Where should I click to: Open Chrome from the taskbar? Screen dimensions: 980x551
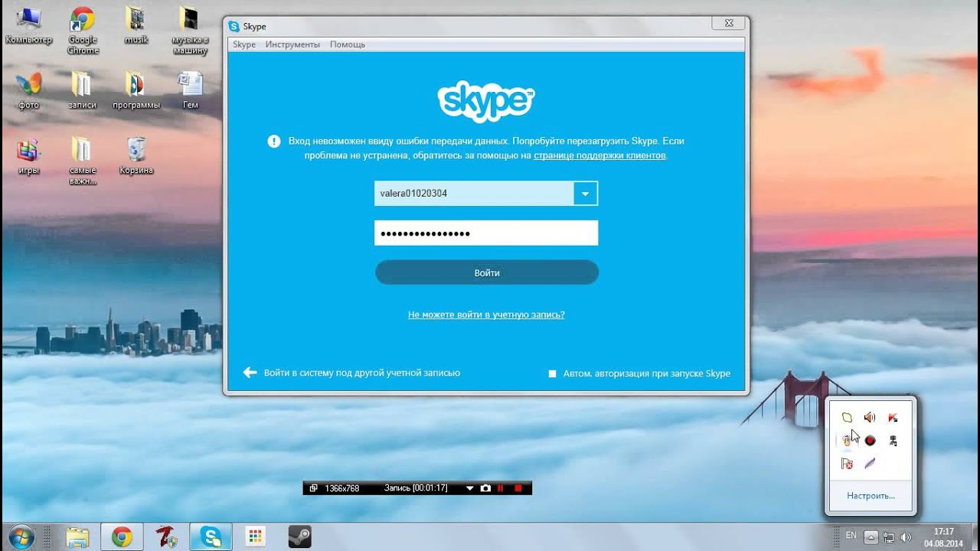[x=122, y=537]
